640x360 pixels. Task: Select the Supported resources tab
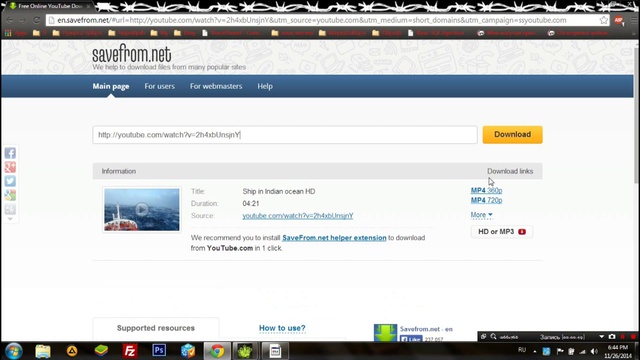coord(156,328)
